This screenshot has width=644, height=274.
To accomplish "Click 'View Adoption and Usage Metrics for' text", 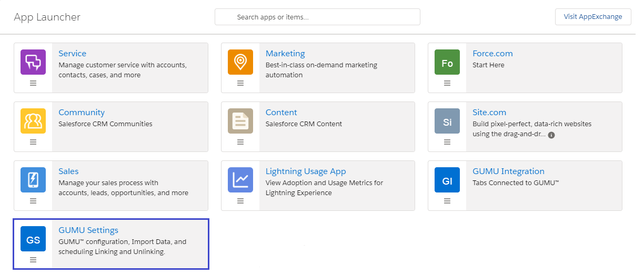I will (x=325, y=183).
